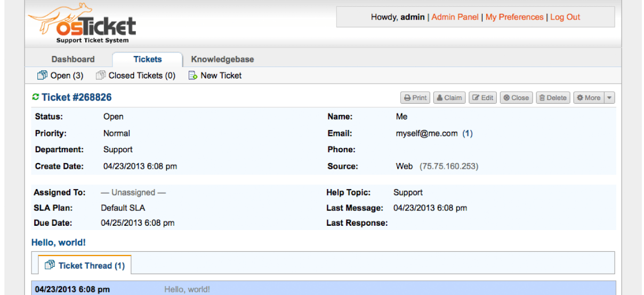Click the green refresh icon beside ticket number

pos(36,97)
